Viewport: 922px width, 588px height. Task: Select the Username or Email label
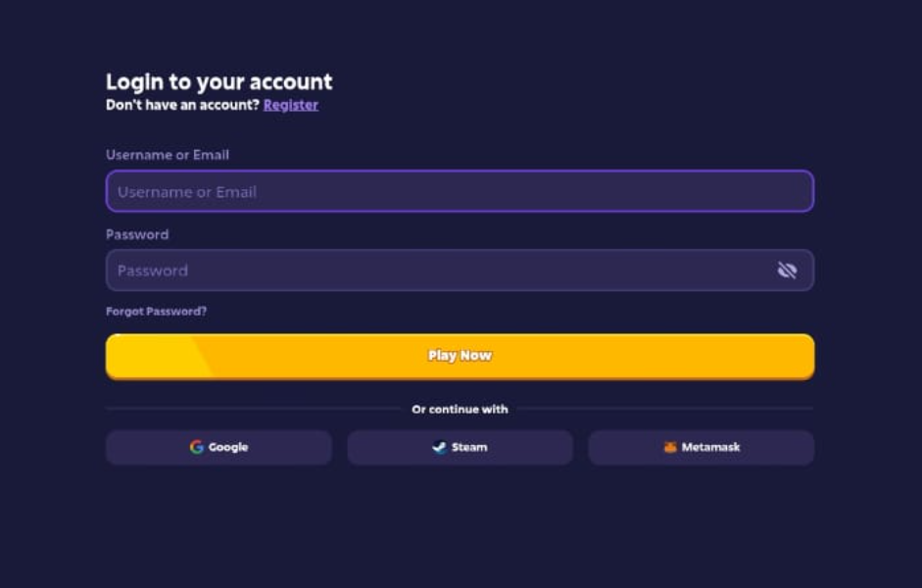click(x=167, y=155)
